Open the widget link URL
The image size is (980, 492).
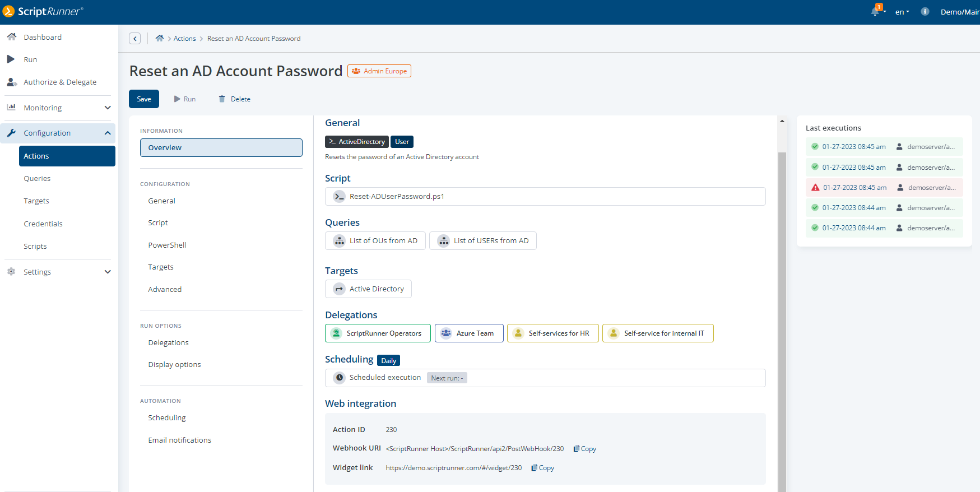pos(453,468)
